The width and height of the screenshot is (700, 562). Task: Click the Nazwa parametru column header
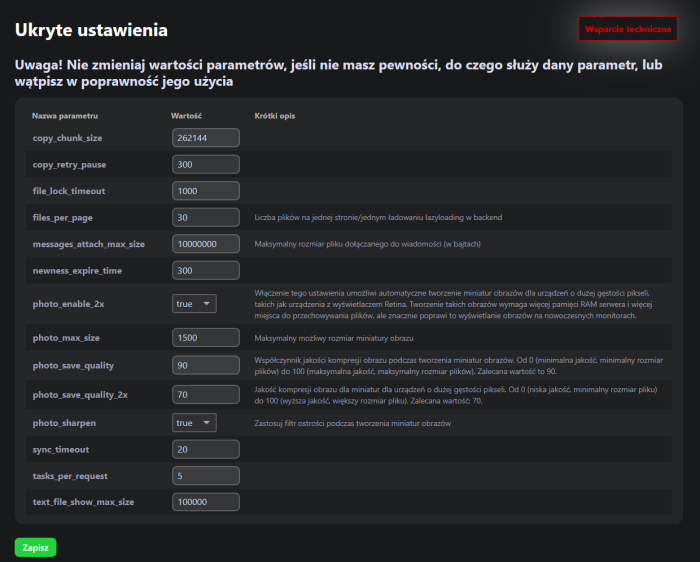coord(64,116)
